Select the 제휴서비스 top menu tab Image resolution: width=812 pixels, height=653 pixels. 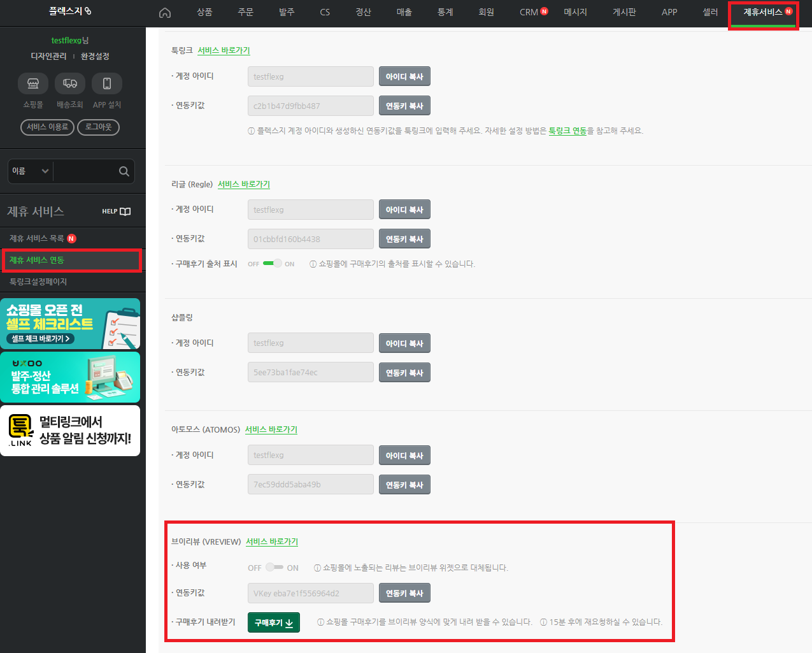pyautogui.click(x=763, y=13)
